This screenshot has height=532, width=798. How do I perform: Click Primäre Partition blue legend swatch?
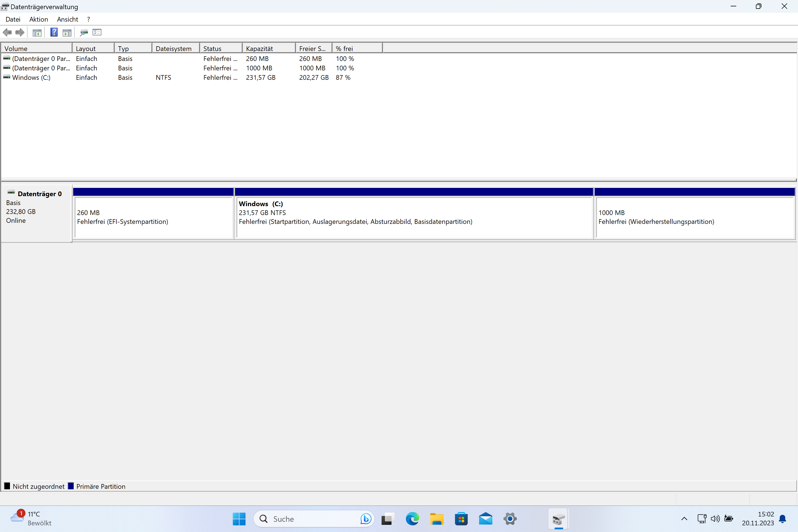[71, 486]
